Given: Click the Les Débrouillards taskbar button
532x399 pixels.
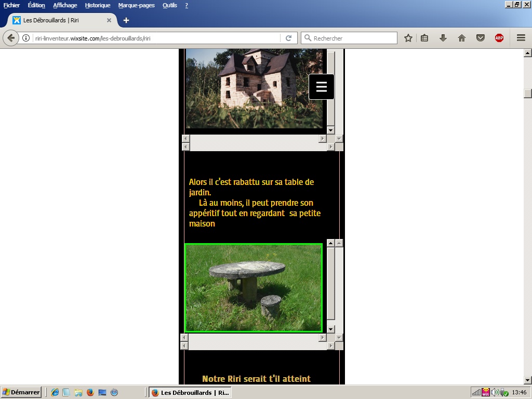Looking at the screenshot, I should 190,393.
